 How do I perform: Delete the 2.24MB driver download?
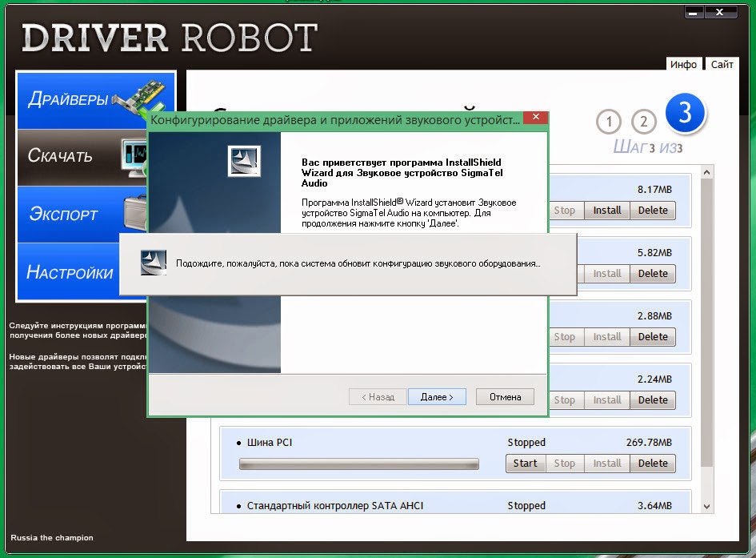[x=653, y=399]
